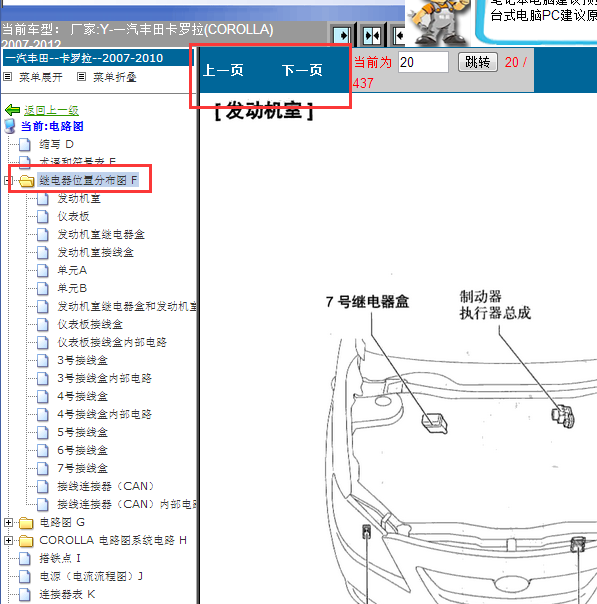Click 菜单展开 to expand all menus

(40, 77)
